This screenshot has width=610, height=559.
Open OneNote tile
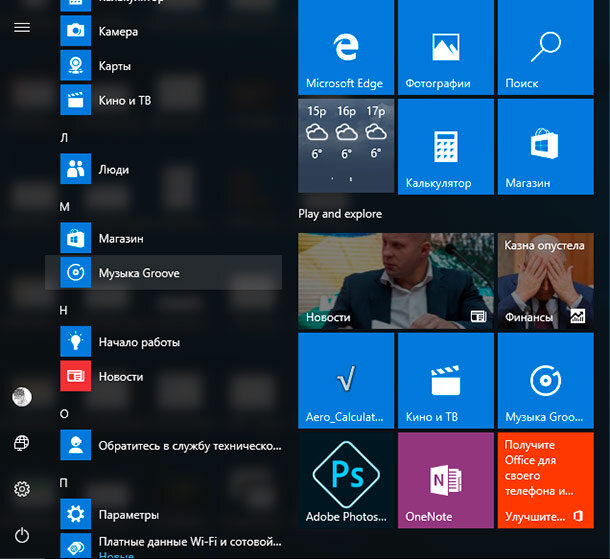tap(446, 480)
